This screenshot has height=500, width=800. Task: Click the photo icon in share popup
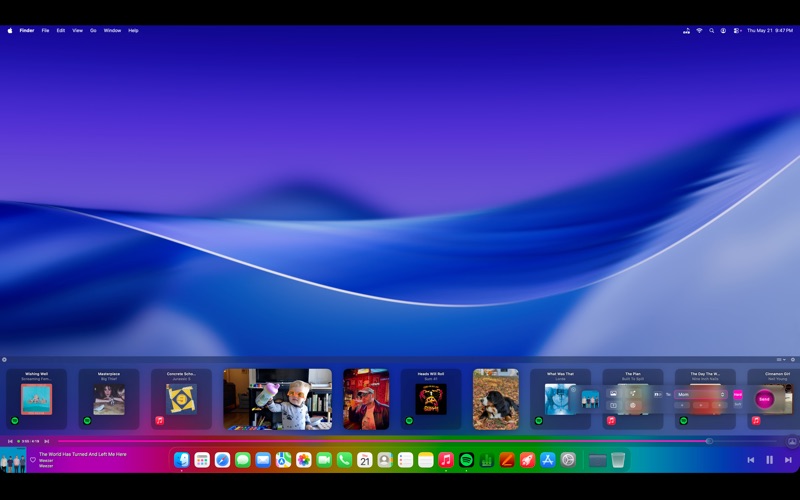613,394
